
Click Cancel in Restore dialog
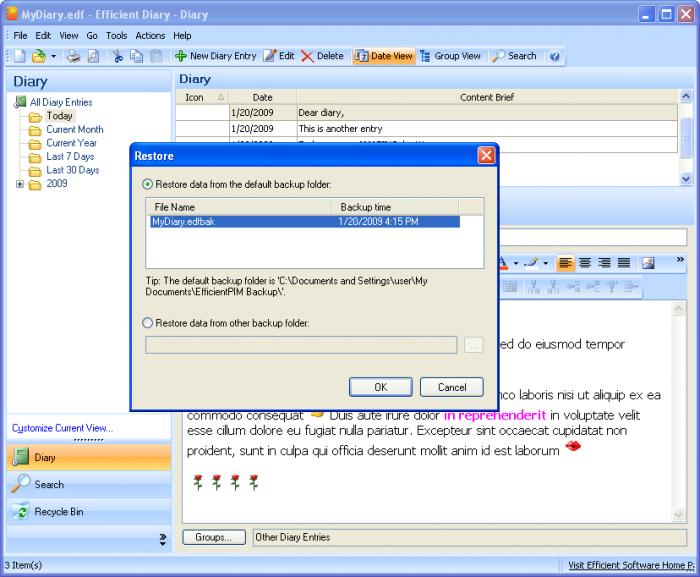pos(452,387)
